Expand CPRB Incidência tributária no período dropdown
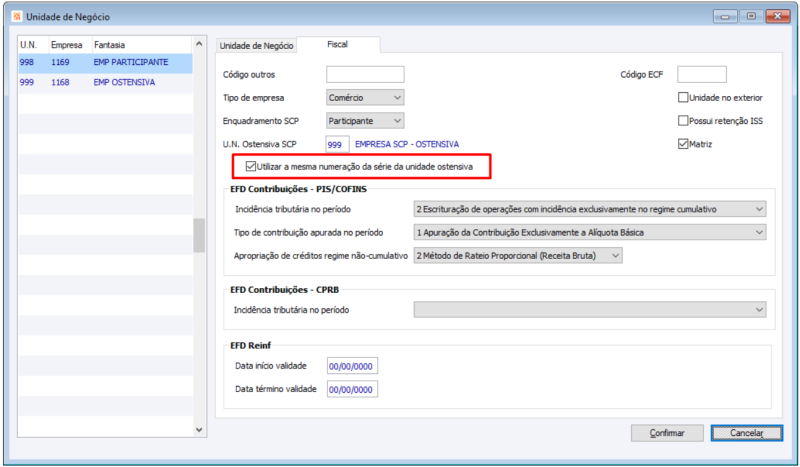Viewport: 800px width, 467px height. tap(590, 310)
